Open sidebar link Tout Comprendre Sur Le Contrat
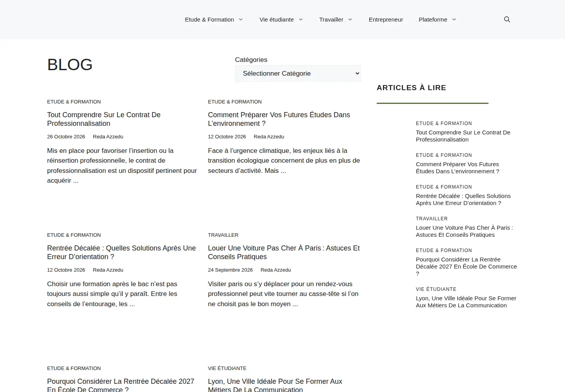This screenshot has height=392, width=565. pyautogui.click(x=463, y=136)
